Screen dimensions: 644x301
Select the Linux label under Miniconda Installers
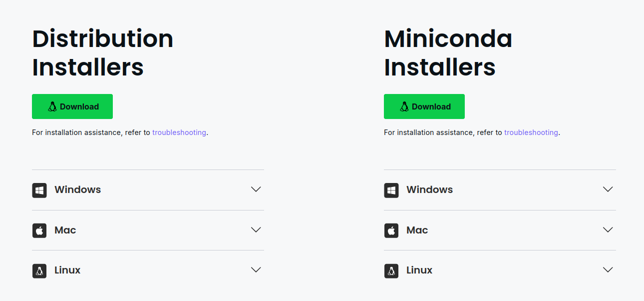419,270
